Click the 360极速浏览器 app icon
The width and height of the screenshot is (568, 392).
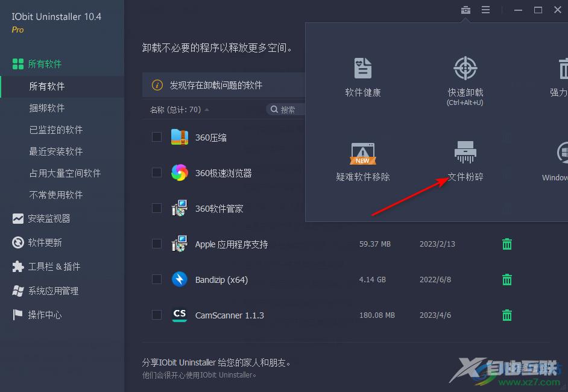pyautogui.click(x=179, y=173)
